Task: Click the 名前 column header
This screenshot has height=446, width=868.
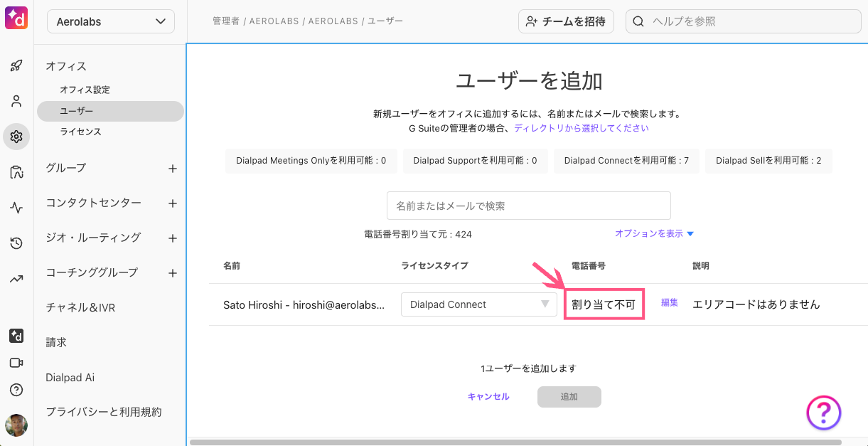Action: coord(232,265)
